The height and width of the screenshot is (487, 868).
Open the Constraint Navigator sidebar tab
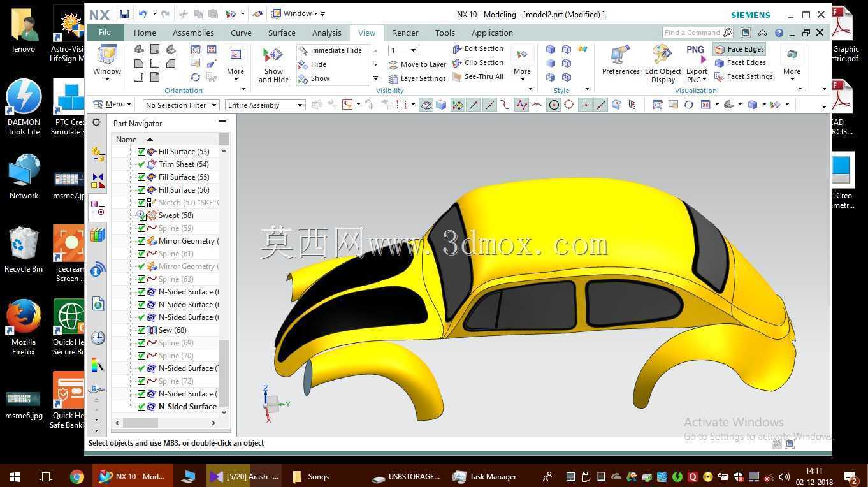98,182
